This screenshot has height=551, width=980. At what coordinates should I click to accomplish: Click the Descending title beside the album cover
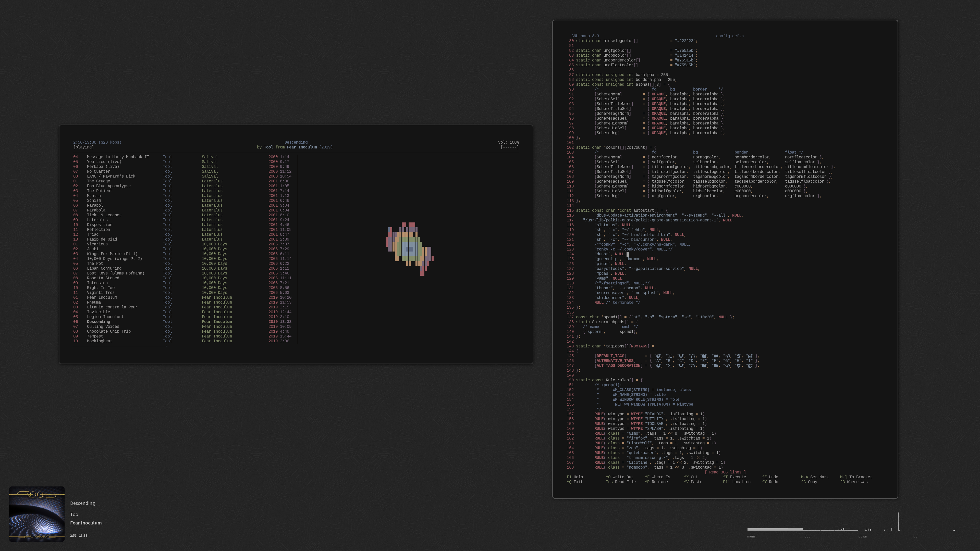82,503
